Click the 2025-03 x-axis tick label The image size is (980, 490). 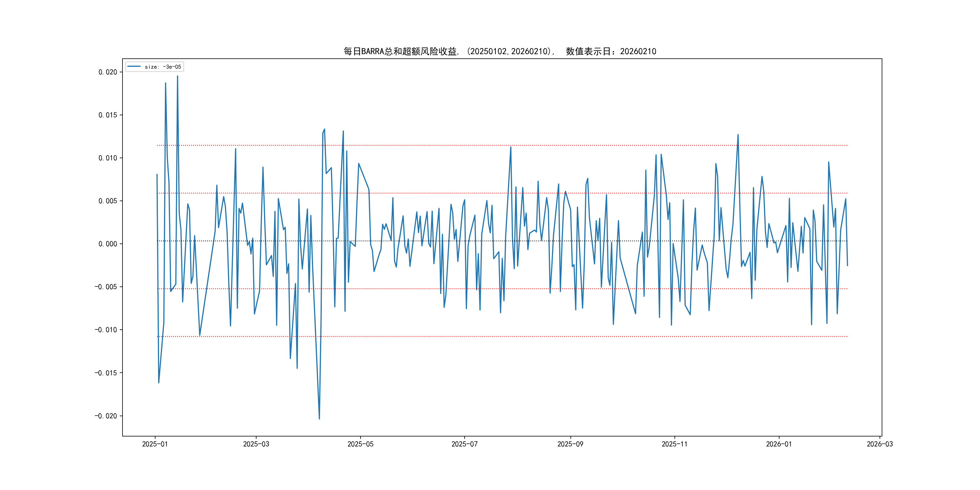click(256, 444)
